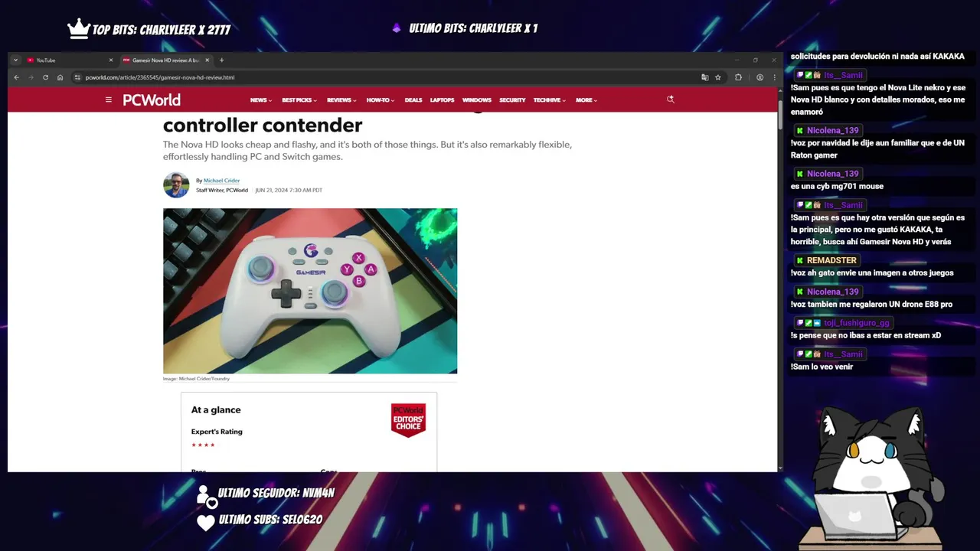The image size is (980, 551).
Task: Click toji_fushiguro_gg username in chat
Action: (856, 323)
